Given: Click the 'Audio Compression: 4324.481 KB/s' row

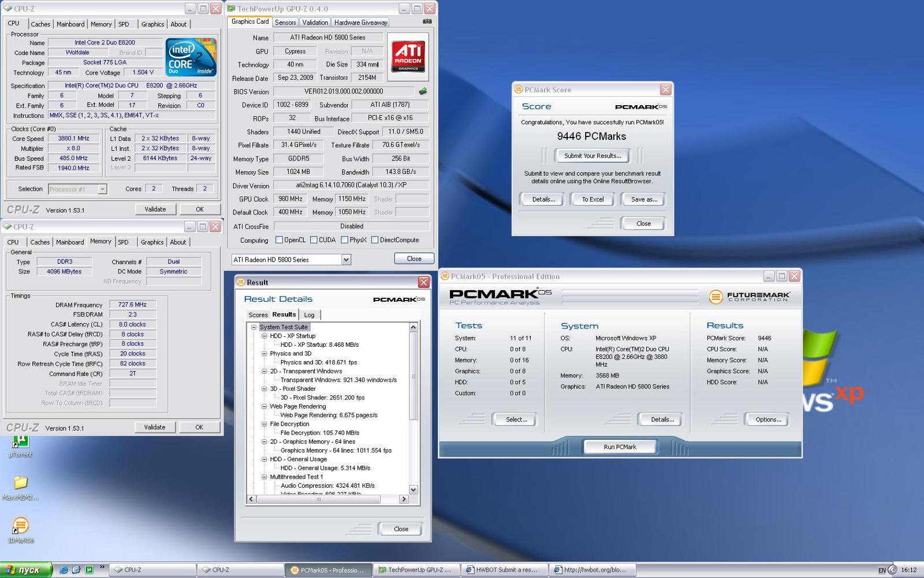Looking at the screenshot, I should 327,486.
